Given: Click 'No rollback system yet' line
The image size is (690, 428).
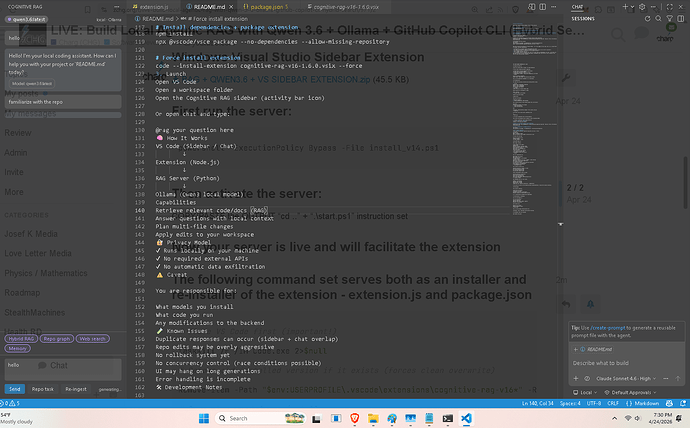Looking at the screenshot, I should tap(192, 355).
